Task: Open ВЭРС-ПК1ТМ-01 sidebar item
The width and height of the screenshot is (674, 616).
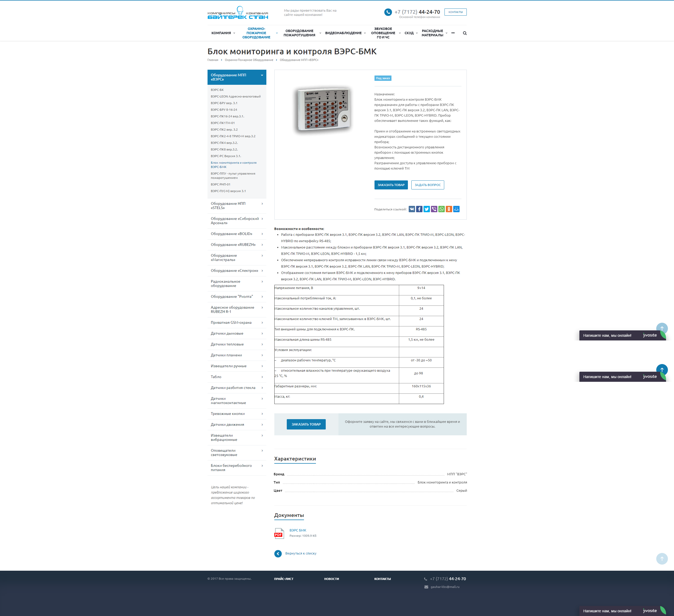Action: (x=223, y=123)
